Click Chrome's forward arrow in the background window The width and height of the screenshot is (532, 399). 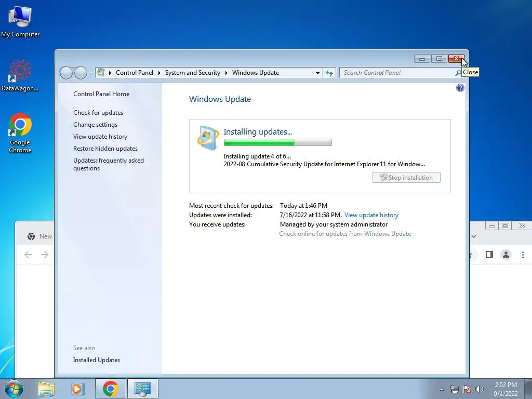click(45, 255)
